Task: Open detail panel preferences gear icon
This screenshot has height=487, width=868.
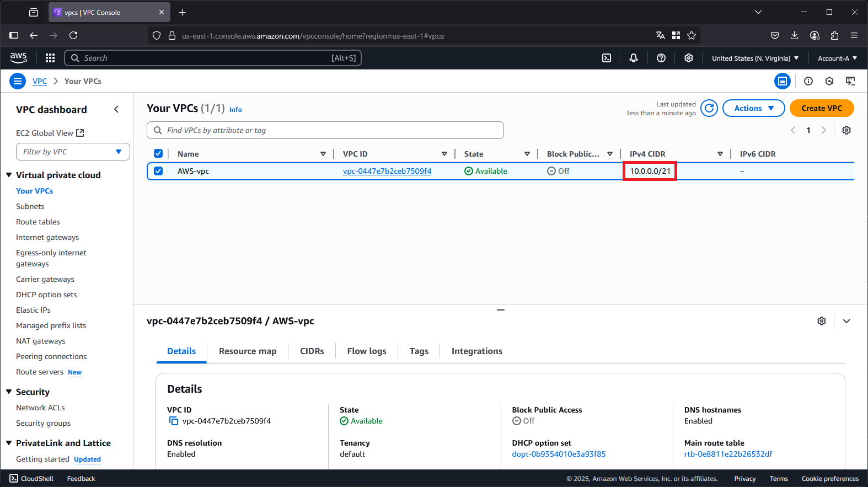Action: [822, 321]
